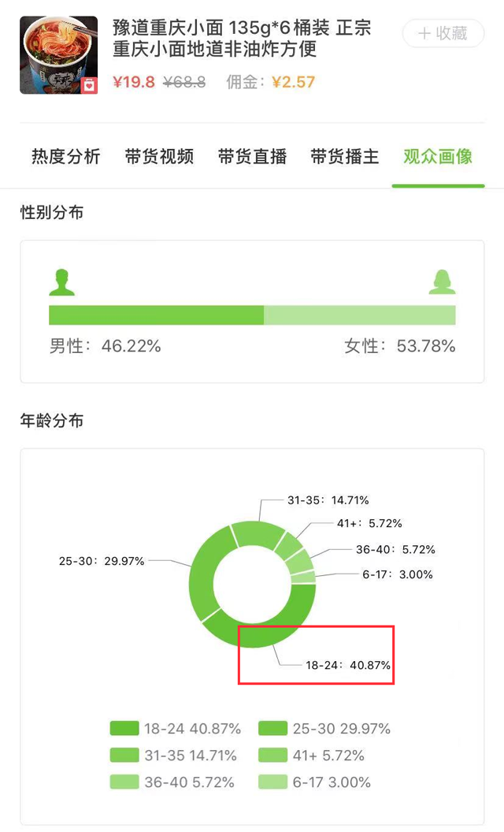The image size is (504, 832).
Task: Select the 观众画像 tab
Action: (x=438, y=157)
